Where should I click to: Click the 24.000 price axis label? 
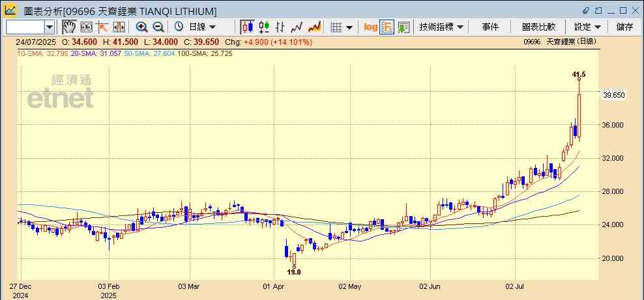tap(614, 225)
